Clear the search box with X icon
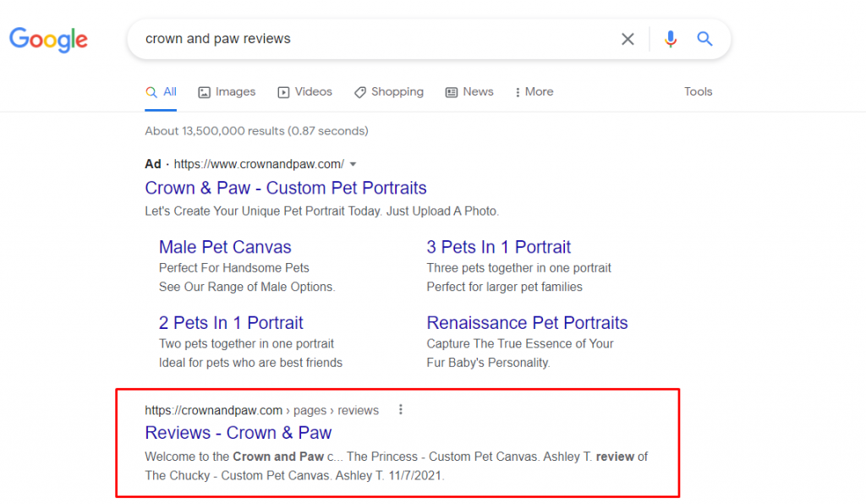Image resolution: width=866 pixels, height=504 pixels. pos(628,39)
